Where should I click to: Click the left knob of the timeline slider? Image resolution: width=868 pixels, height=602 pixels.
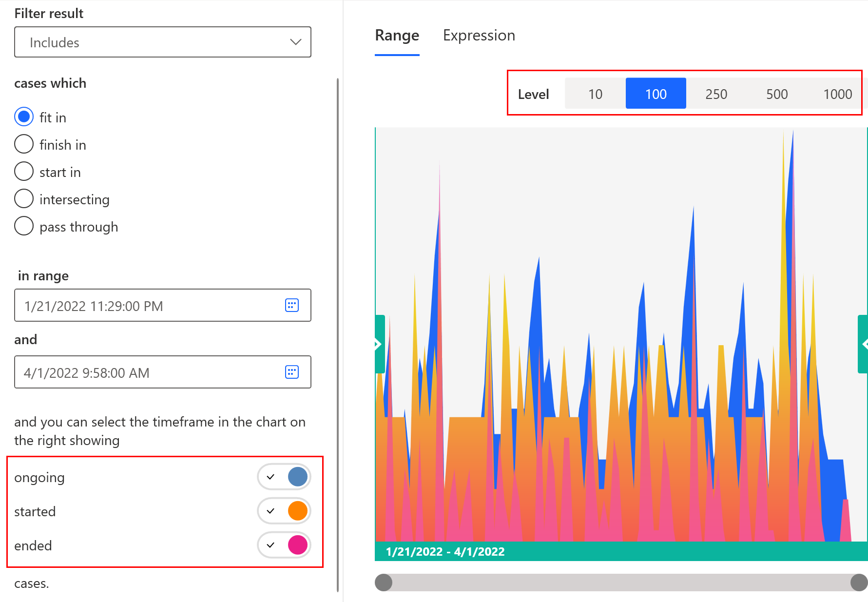tap(384, 582)
